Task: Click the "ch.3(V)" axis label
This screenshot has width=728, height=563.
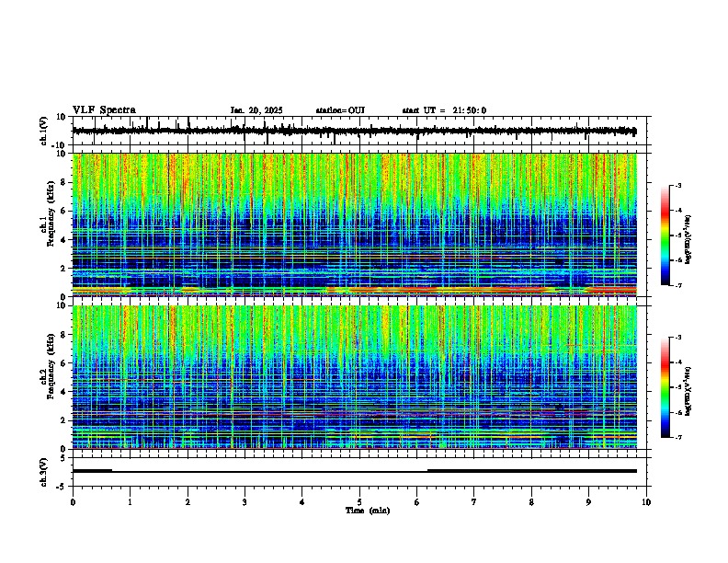Action: pyautogui.click(x=44, y=473)
